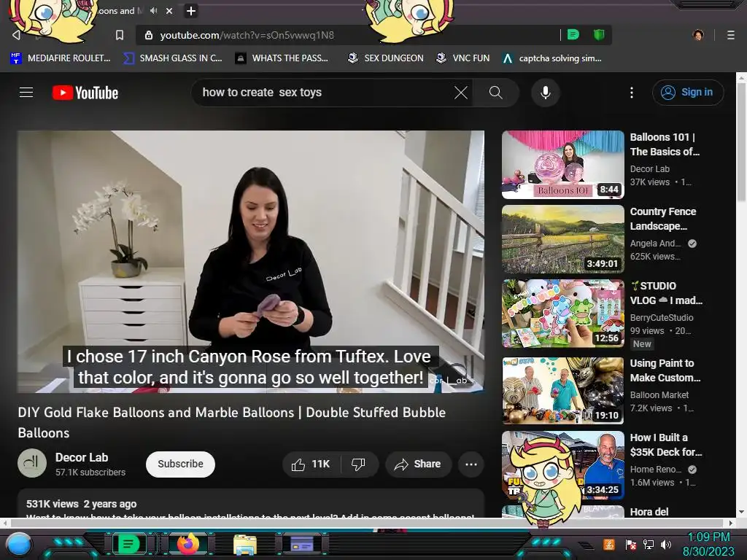Click the video player to pause
This screenshot has height=560, width=747.
click(x=251, y=262)
